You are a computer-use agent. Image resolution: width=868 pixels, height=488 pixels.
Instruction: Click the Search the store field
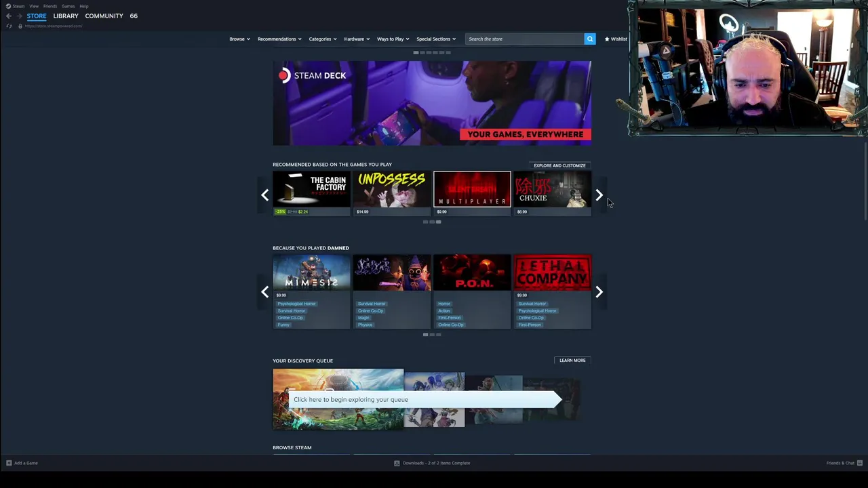point(525,39)
